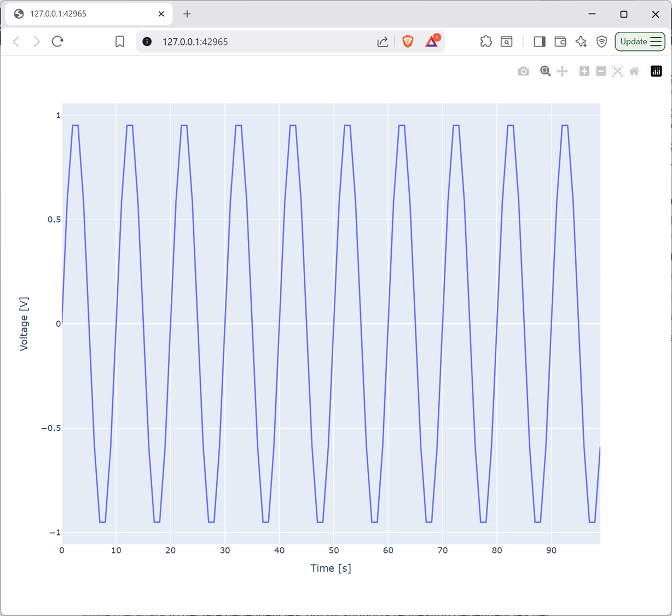
Task: Open a new tab
Action: (x=187, y=14)
